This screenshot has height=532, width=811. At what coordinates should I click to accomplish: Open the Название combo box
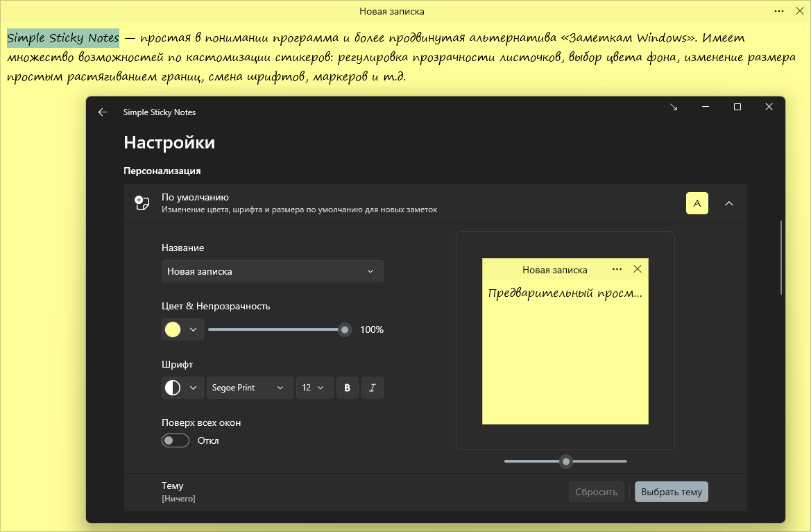[273, 271]
